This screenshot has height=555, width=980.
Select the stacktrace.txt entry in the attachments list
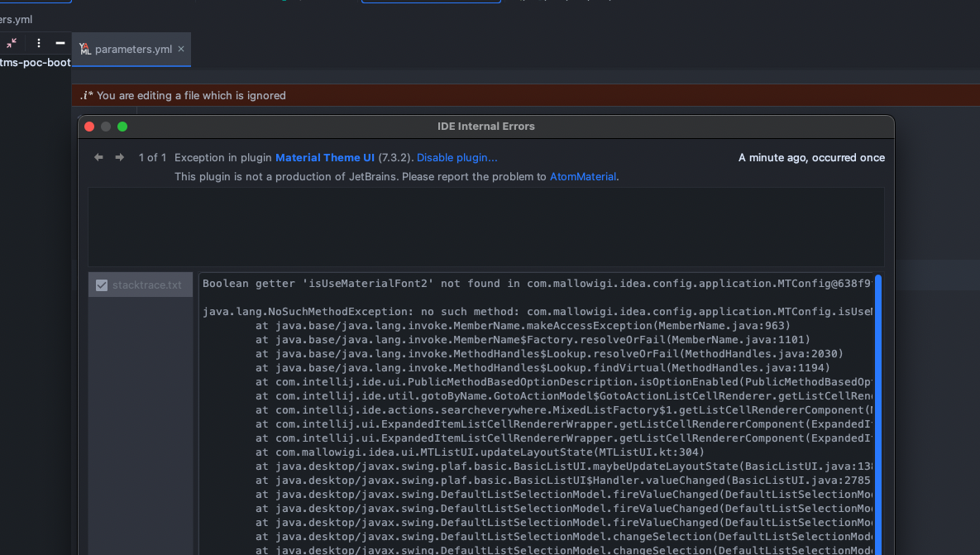click(x=146, y=284)
